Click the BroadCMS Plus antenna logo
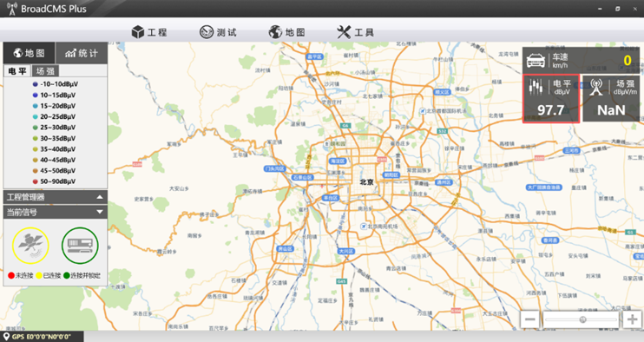The height and width of the screenshot is (342, 644). pyautogui.click(x=12, y=8)
